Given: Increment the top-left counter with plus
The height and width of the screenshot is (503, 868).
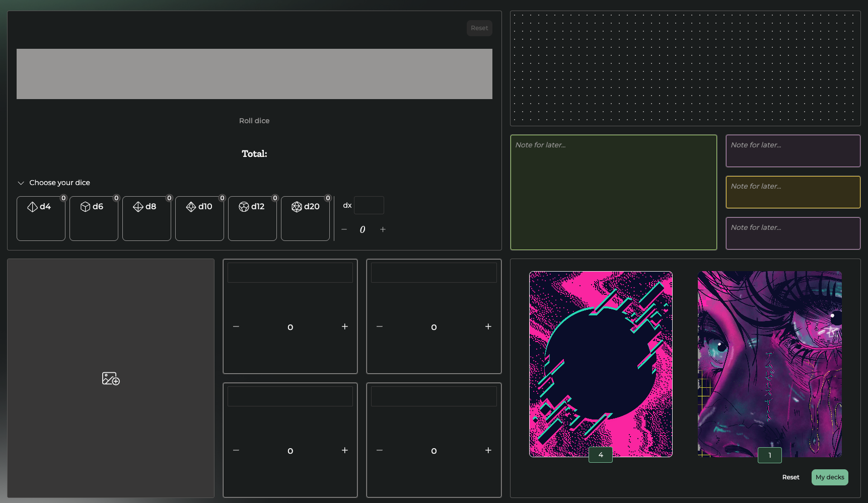Looking at the screenshot, I should (x=345, y=326).
